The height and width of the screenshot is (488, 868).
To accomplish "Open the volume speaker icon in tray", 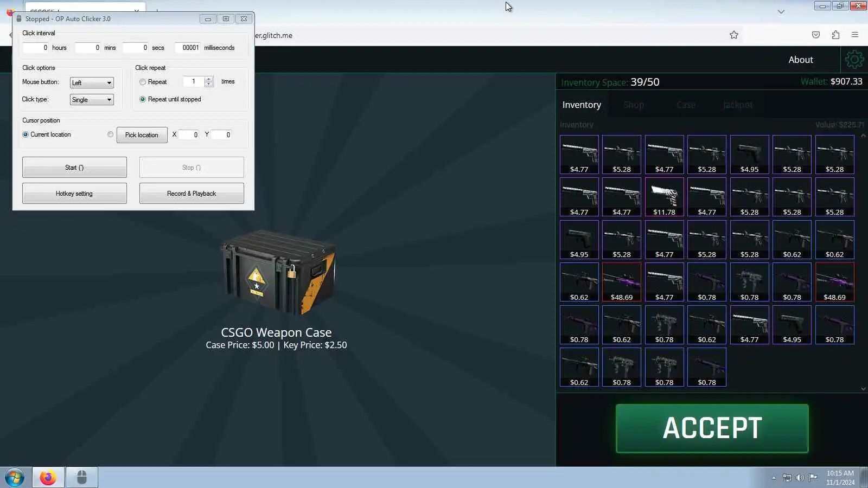I will point(800,478).
